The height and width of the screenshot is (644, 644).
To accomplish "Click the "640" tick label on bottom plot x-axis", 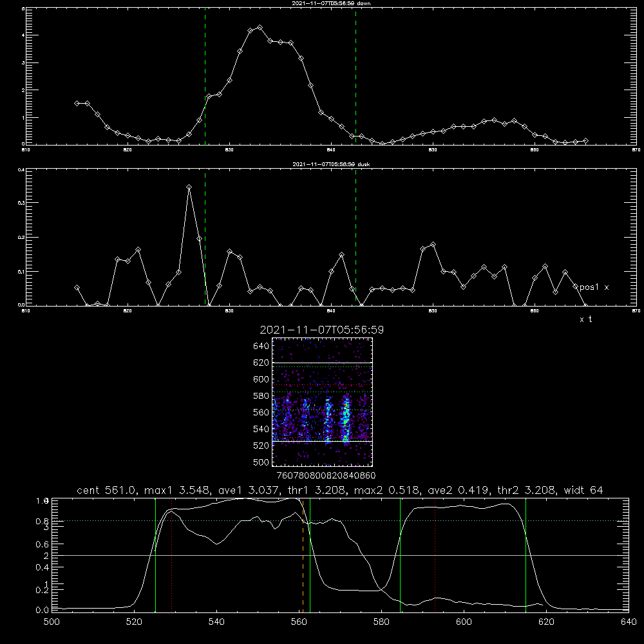I will pos(629,622).
